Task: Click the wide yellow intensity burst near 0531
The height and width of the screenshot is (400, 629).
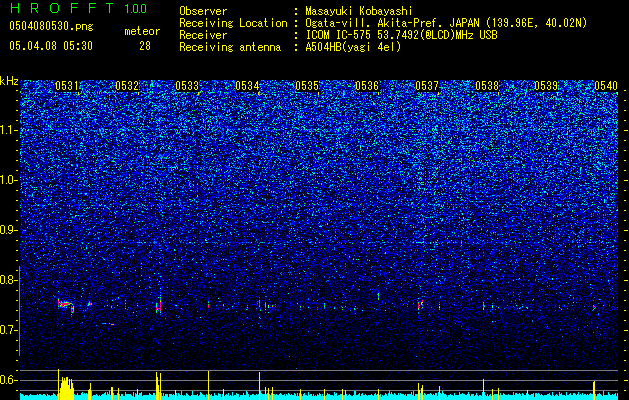Action: [66, 386]
